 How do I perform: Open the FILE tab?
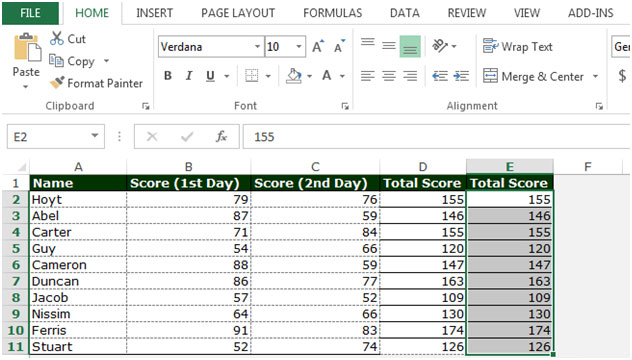click(31, 13)
